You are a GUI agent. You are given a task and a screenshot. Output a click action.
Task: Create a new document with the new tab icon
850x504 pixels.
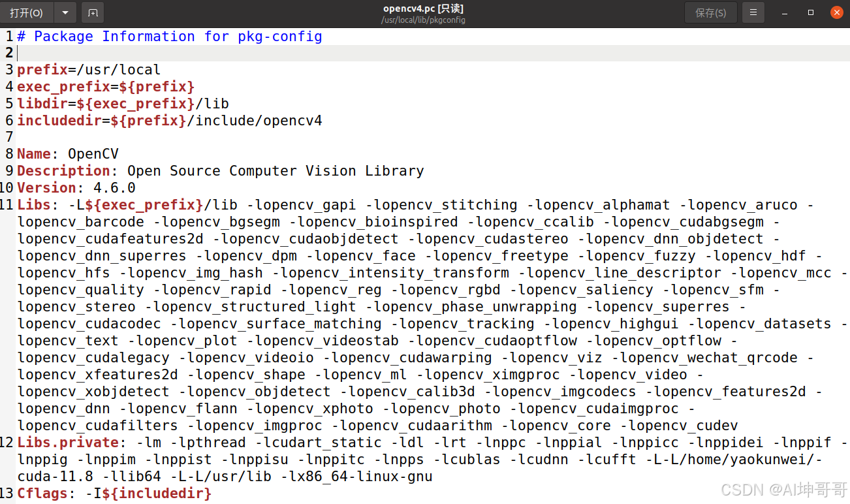point(92,12)
